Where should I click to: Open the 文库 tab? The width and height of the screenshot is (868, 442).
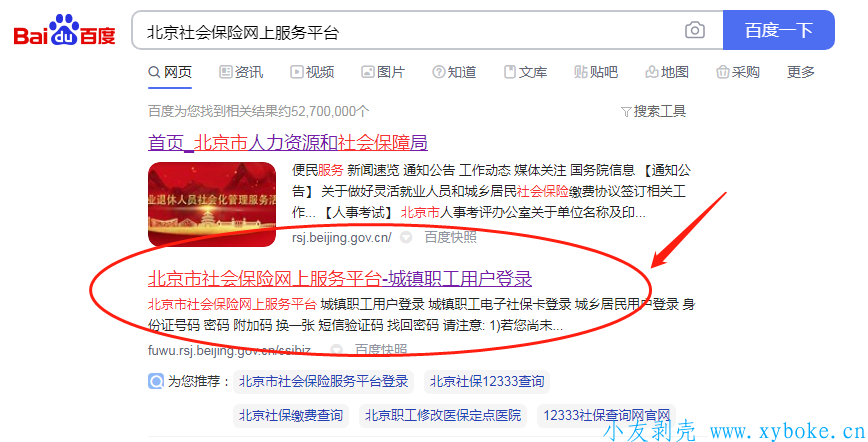coord(525,72)
